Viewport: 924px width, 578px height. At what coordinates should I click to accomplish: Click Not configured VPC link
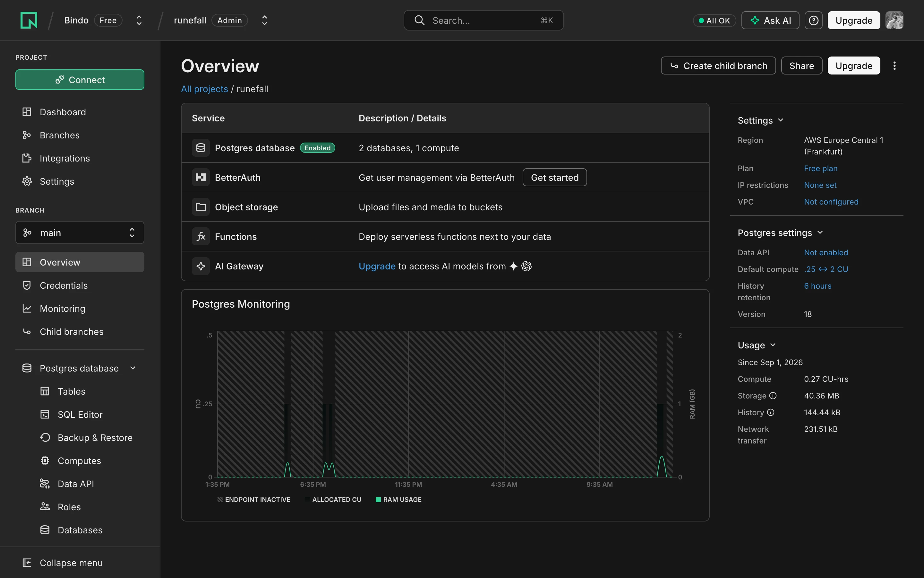(831, 201)
